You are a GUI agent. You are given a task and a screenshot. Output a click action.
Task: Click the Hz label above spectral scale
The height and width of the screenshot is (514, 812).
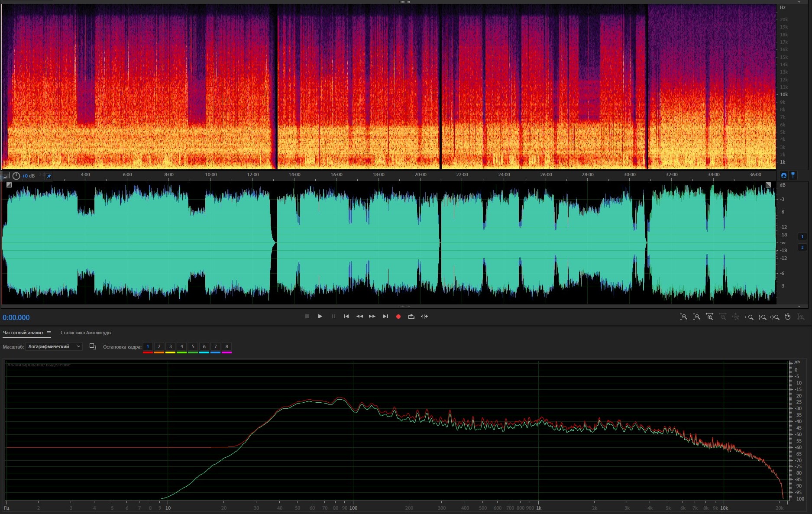(x=783, y=7)
